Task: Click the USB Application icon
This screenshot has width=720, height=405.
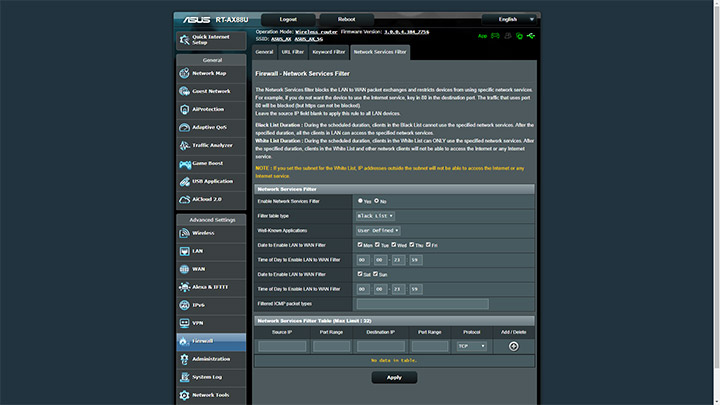Action: (185, 181)
